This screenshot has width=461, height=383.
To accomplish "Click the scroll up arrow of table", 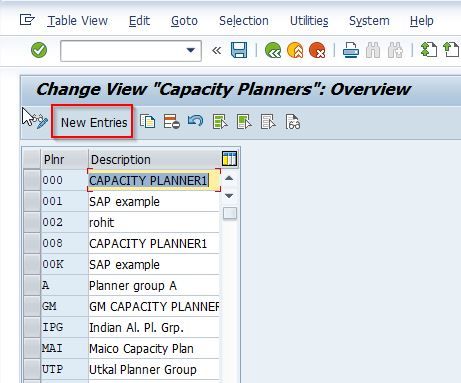I will coord(229,178).
